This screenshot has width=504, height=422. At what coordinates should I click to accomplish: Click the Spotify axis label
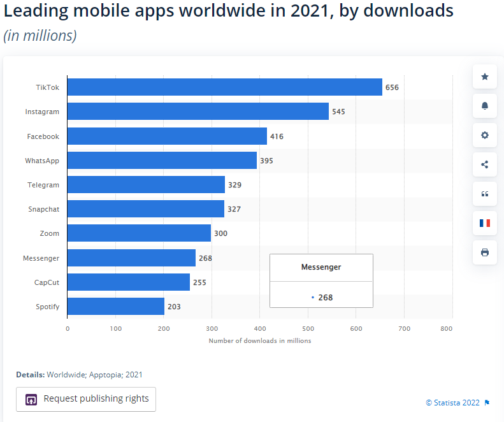[x=48, y=307]
